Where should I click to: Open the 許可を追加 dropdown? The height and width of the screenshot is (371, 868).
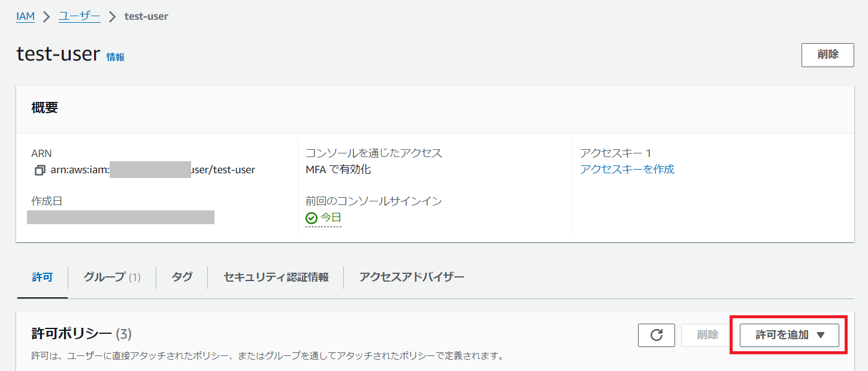coord(789,335)
